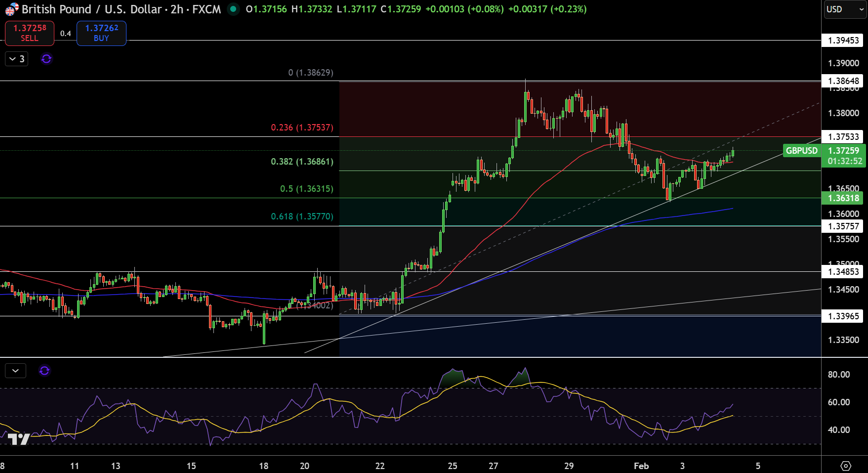Select the green 1.36318 price label
This screenshot has height=473, width=868.
(843, 198)
